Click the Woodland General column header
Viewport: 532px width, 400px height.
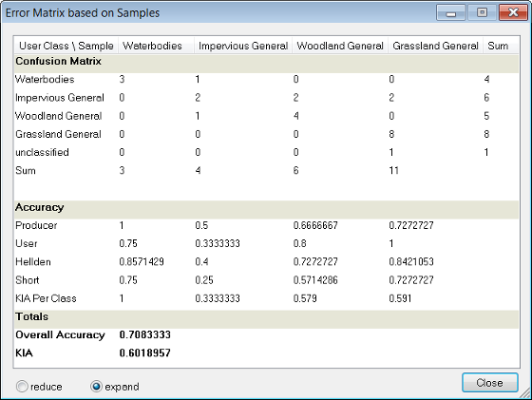click(x=340, y=46)
